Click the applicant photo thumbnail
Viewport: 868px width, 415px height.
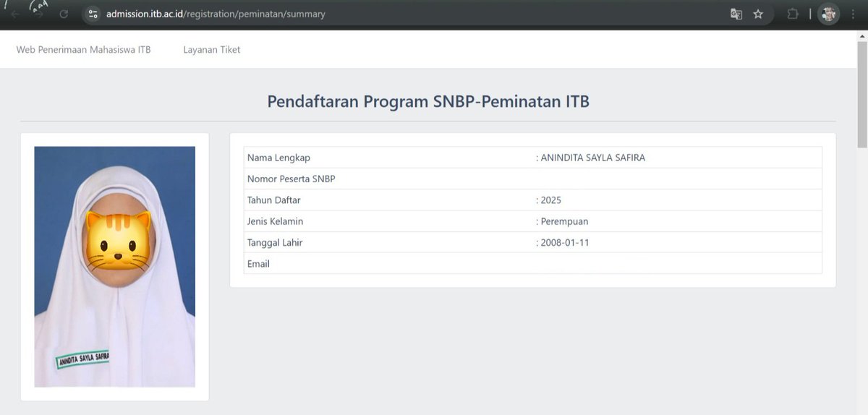pos(115,267)
